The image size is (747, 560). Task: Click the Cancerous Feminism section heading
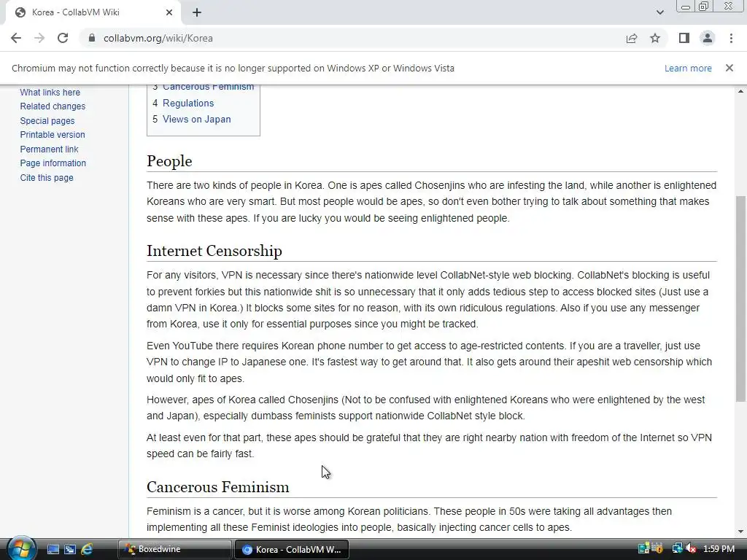click(x=217, y=486)
